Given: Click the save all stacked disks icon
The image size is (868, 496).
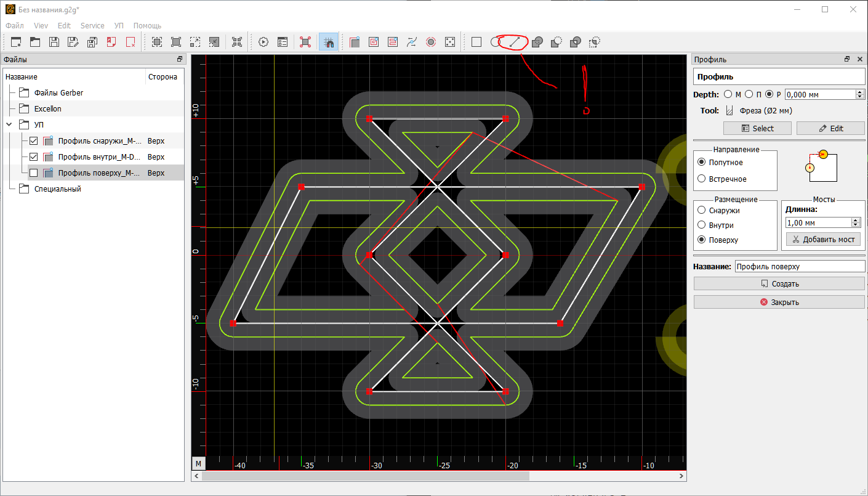Looking at the screenshot, I should pyautogui.click(x=92, y=42).
